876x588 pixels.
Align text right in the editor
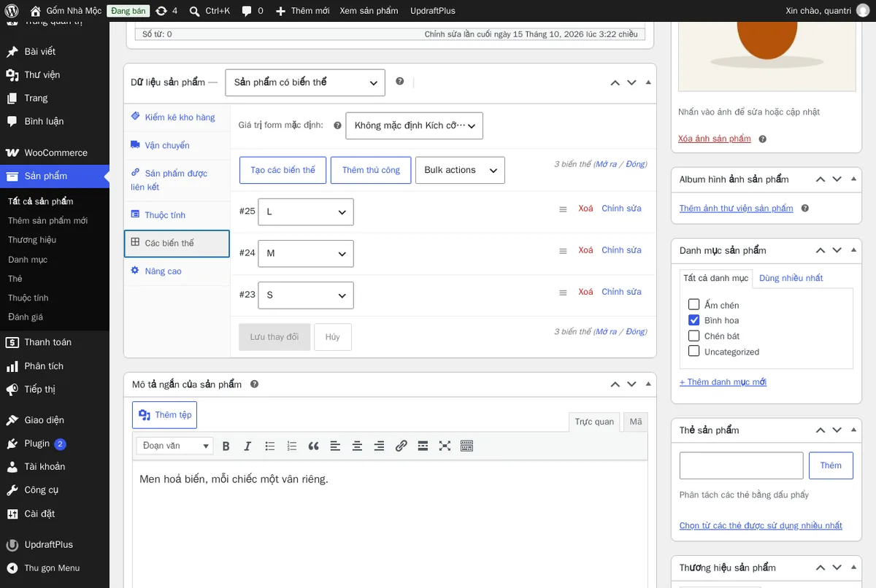(x=379, y=446)
